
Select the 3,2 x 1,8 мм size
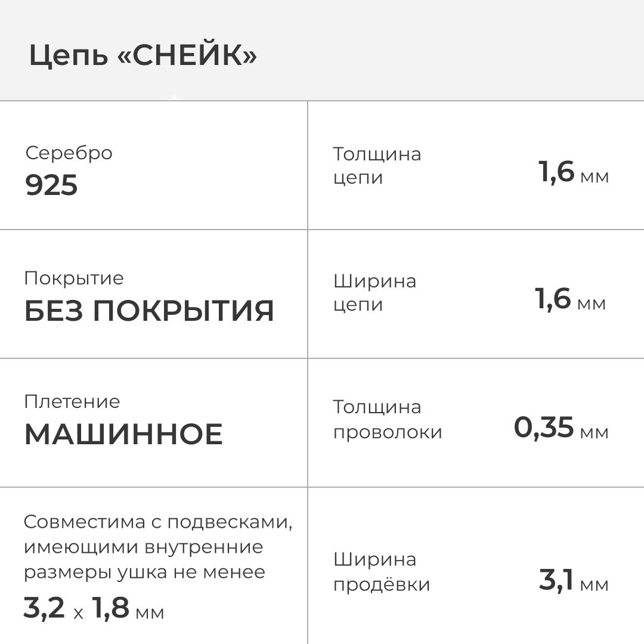(x=94, y=609)
